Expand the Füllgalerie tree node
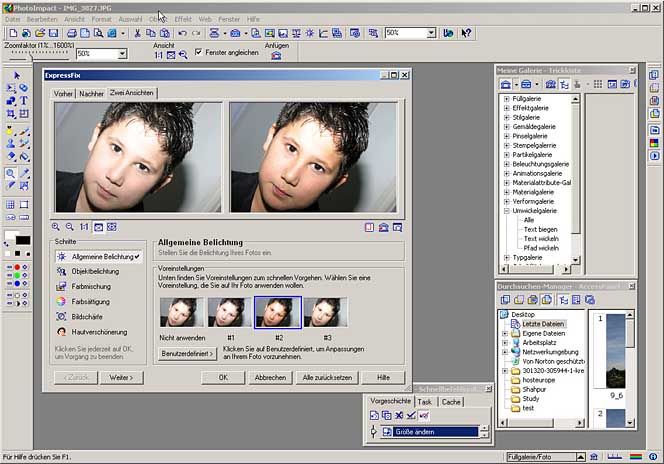664x464 pixels. pos(506,99)
